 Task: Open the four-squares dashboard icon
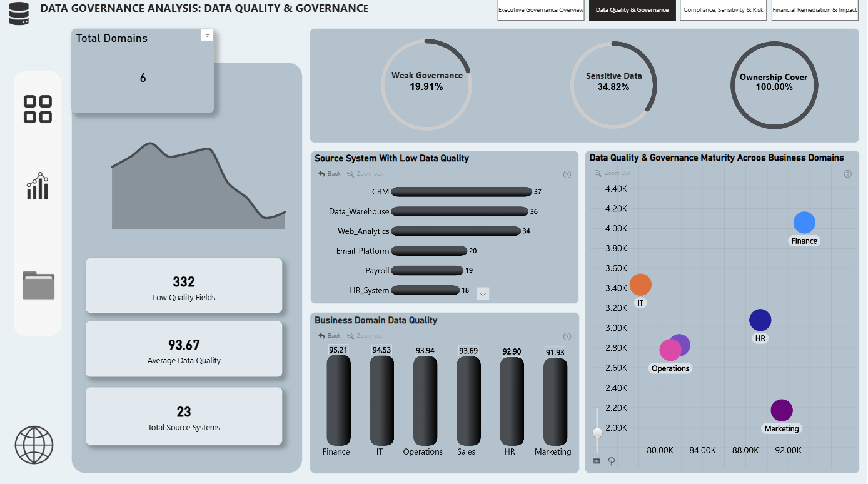(38, 109)
